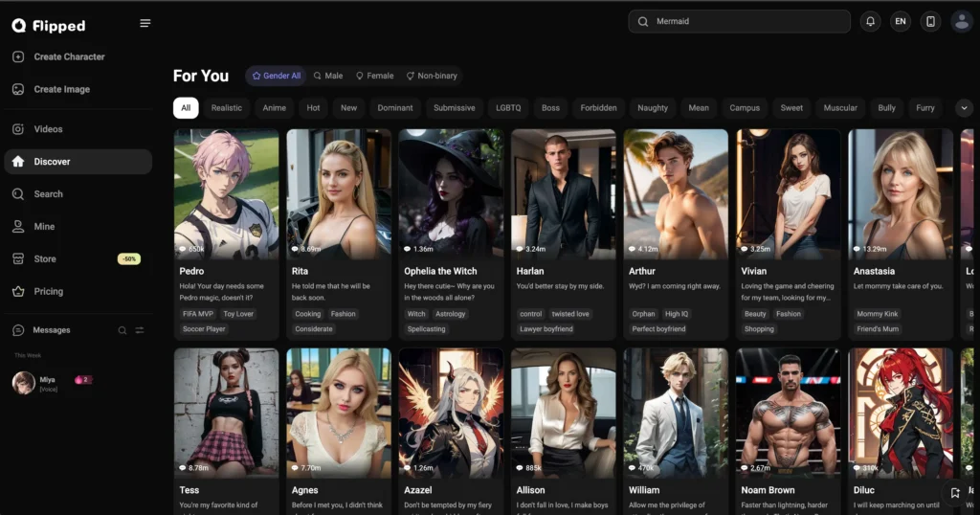This screenshot has height=515, width=980.
Task: Select the Male gender filter
Action: click(x=328, y=76)
